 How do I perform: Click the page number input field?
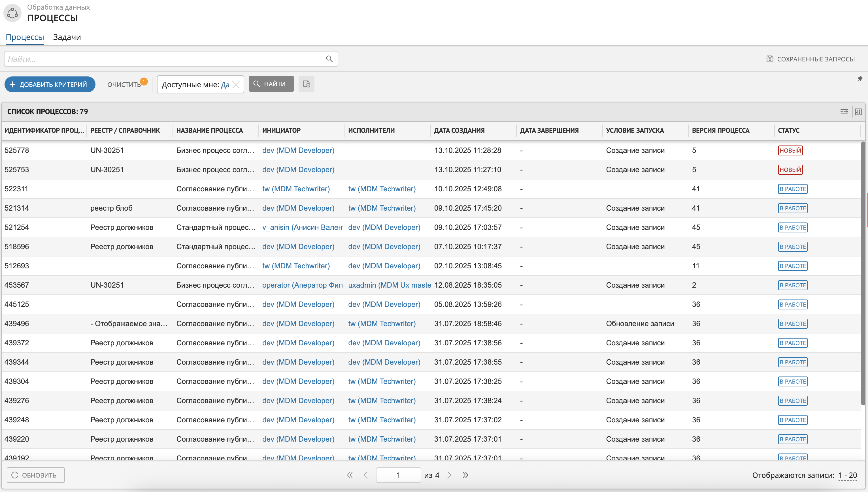click(398, 475)
